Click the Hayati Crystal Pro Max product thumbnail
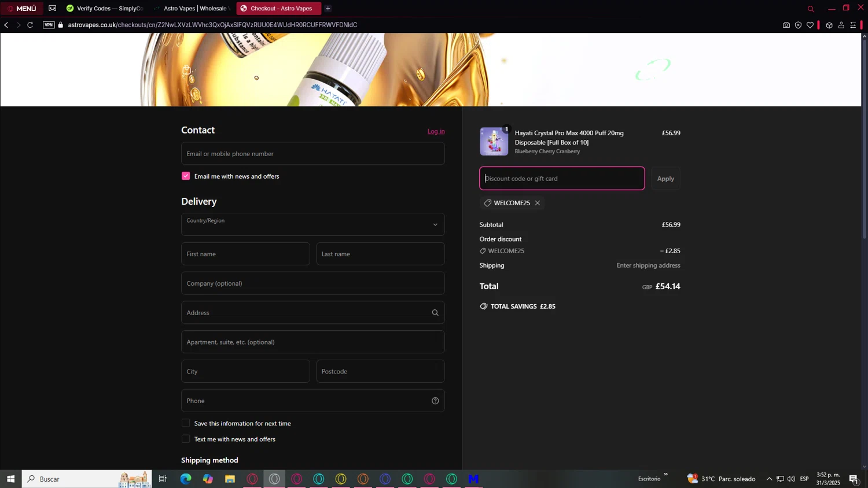Screen dimensions: 868x488 pyautogui.click(x=494, y=142)
